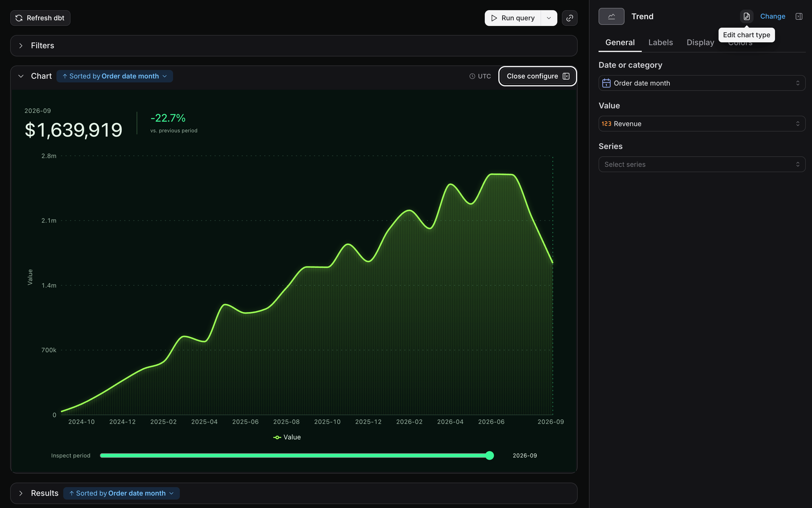Image resolution: width=812 pixels, height=508 pixels.
Task: Click the 700k y-axis label
Action: (49, 350)
